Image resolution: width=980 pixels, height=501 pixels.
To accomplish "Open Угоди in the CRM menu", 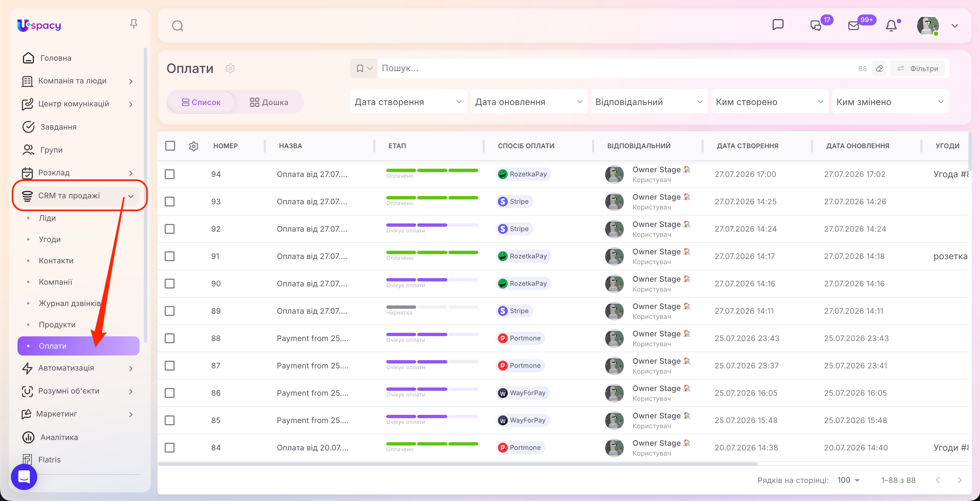I will [x=50, y=239].
